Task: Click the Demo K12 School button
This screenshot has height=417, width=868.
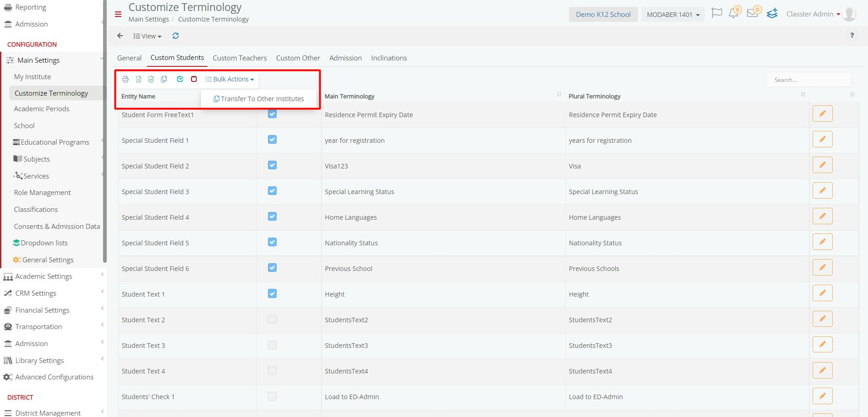Action: 603,15
